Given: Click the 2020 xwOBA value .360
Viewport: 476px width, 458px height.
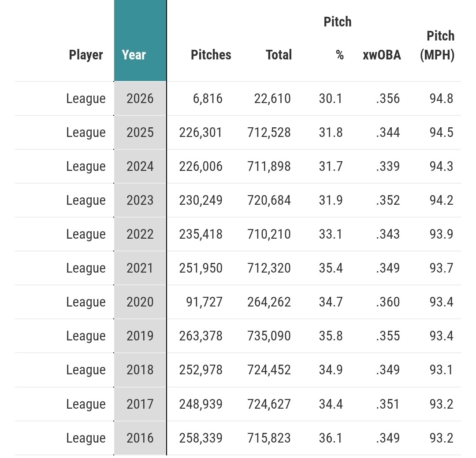Looking at the screenshot, I should pyautogui.click(x=388, y=302).
